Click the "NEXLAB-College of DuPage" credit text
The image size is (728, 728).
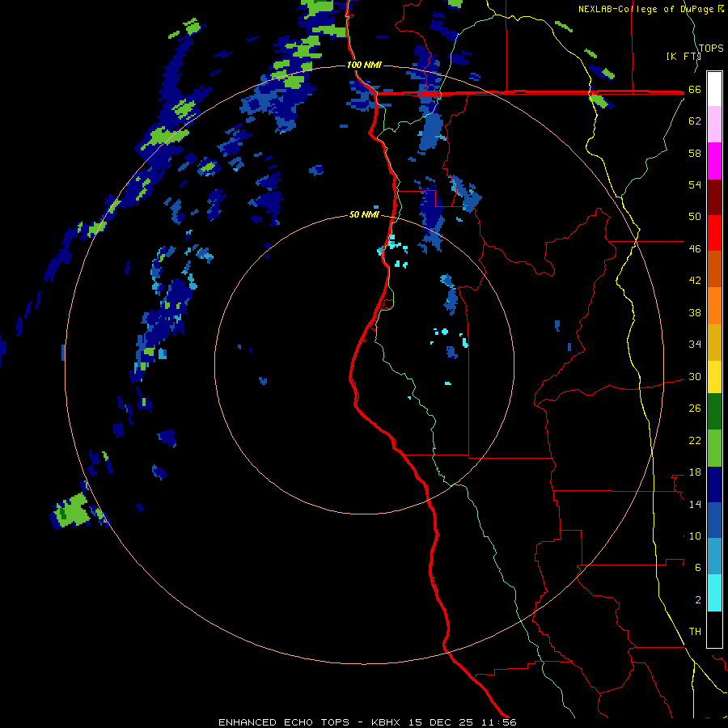click(x=645, y=9)
